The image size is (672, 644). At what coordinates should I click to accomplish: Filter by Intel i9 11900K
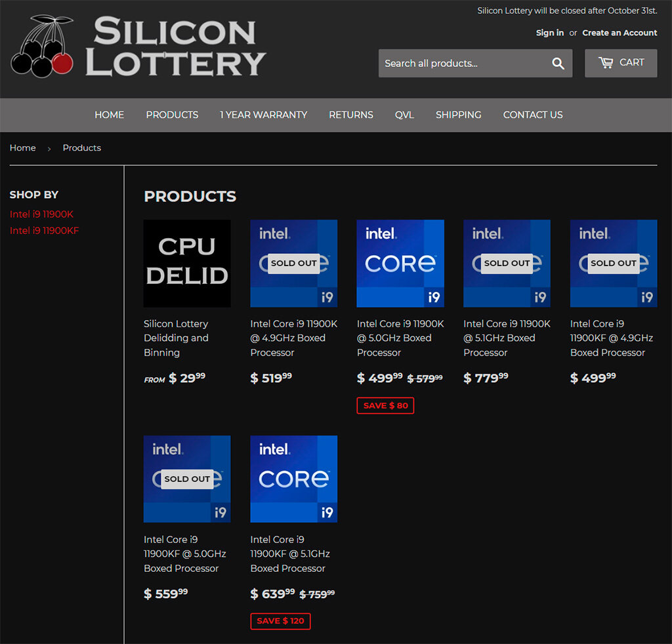click(x=41, y=214)
